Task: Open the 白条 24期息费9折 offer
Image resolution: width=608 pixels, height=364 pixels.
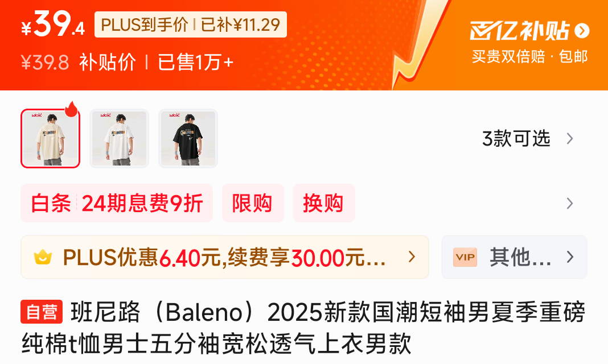Action: tap(117, 203)
